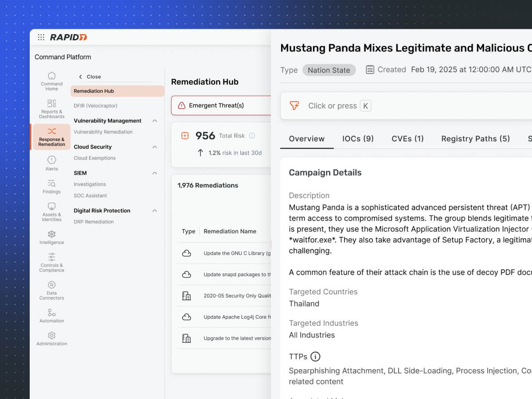Collapse the Digital Risk Protection group
Viewport: 532px width, 399px height.
[x=155, y=211]
